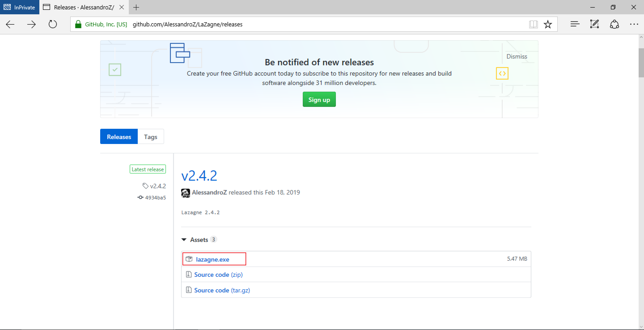
Task: Click the vertical scrollbar thumb
Action: pos(641,63)
